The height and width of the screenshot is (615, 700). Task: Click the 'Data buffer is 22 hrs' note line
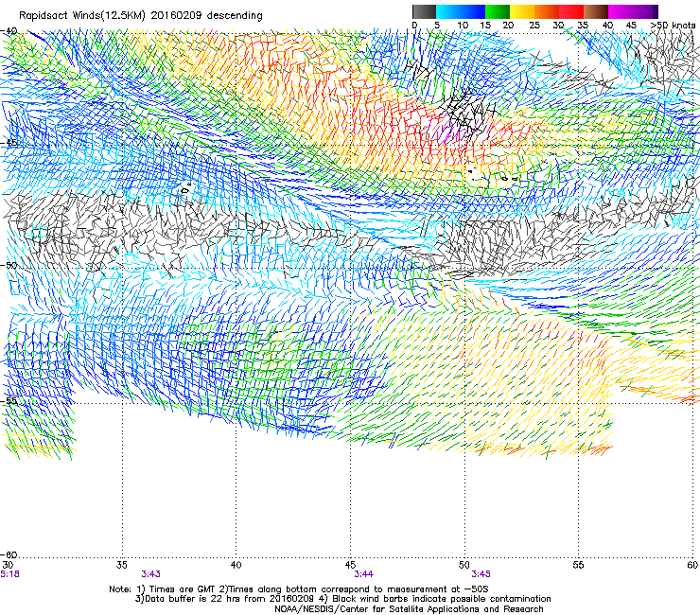point(343,599)
